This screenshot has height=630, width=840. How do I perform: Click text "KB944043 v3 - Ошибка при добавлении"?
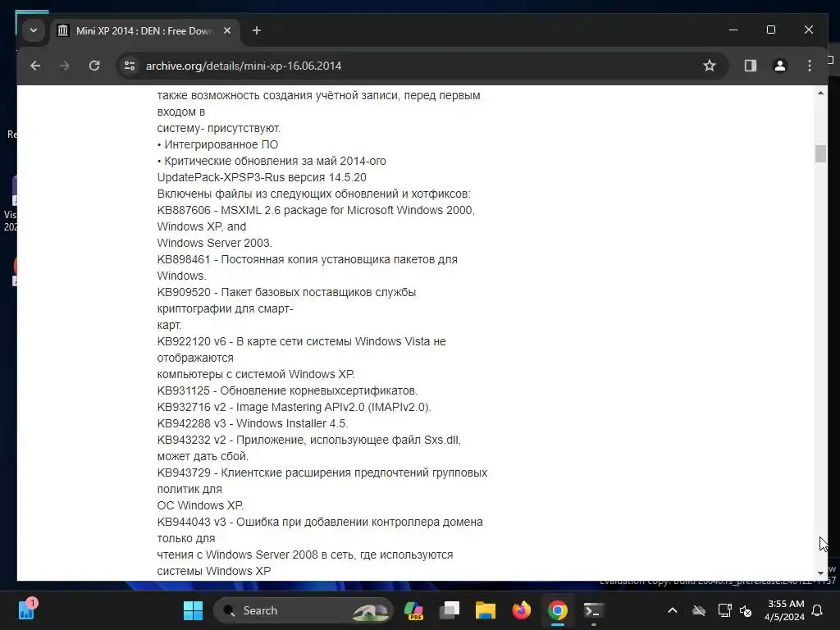pos(262,522)
